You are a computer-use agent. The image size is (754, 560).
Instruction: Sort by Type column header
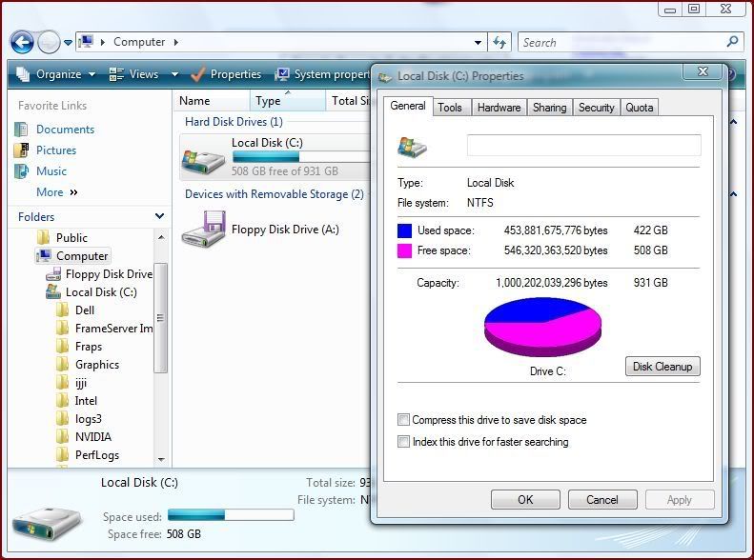(288, 101)
